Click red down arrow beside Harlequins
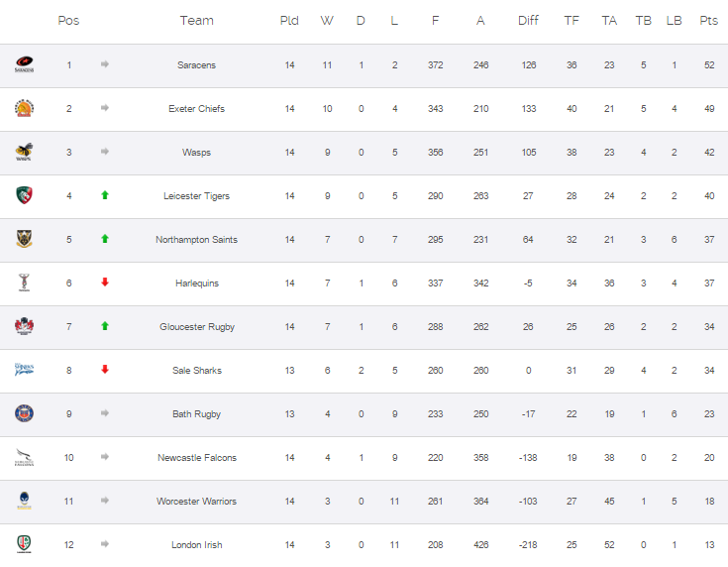728x567 pixels. pyautogui.click(x=105, y=283)
